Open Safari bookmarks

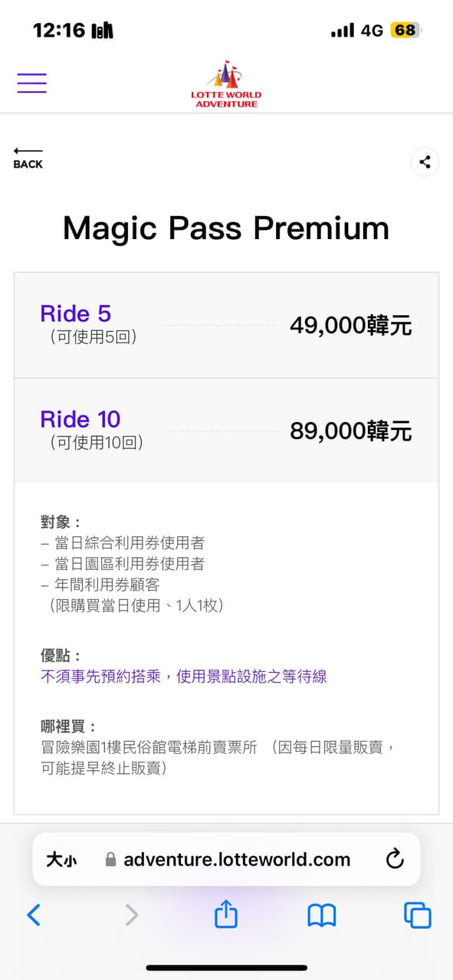[321, 915]
